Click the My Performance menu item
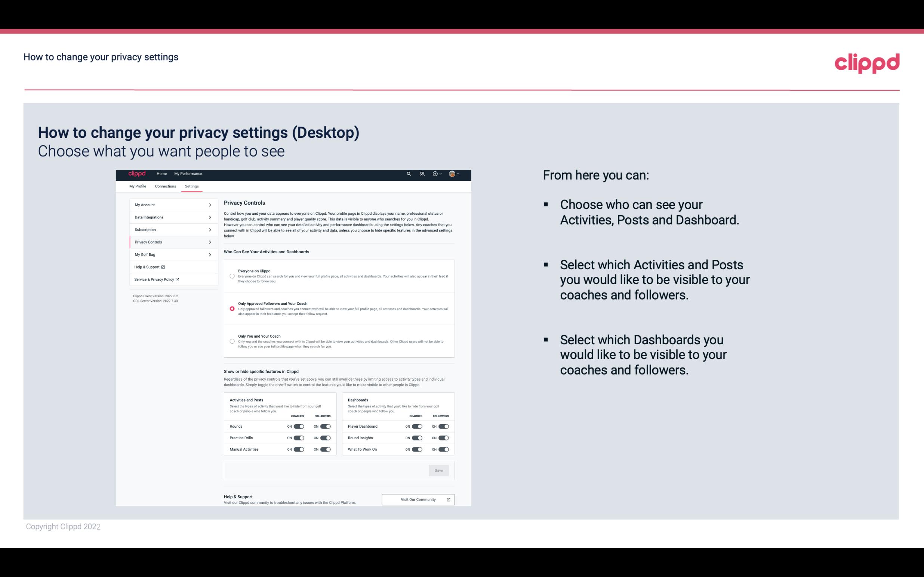The height and width of the screenshot is (577, 924). click(188, 174)
